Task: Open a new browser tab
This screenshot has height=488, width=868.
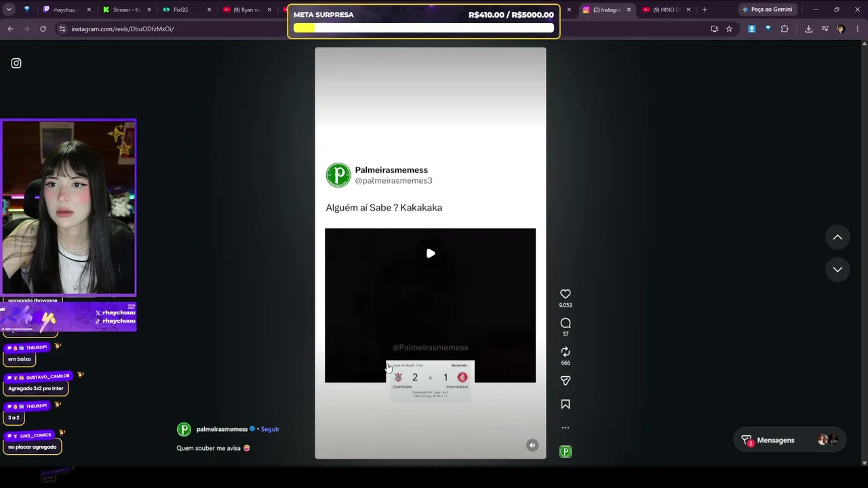Action: tap(705, 9)
